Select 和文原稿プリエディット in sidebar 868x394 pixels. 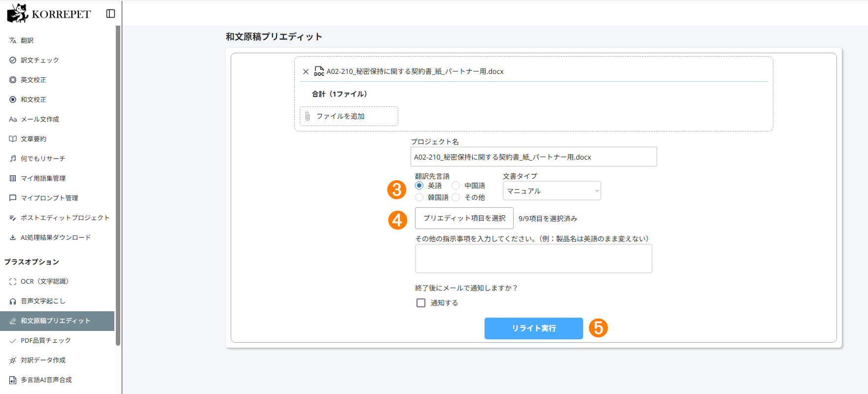point(57,321)
